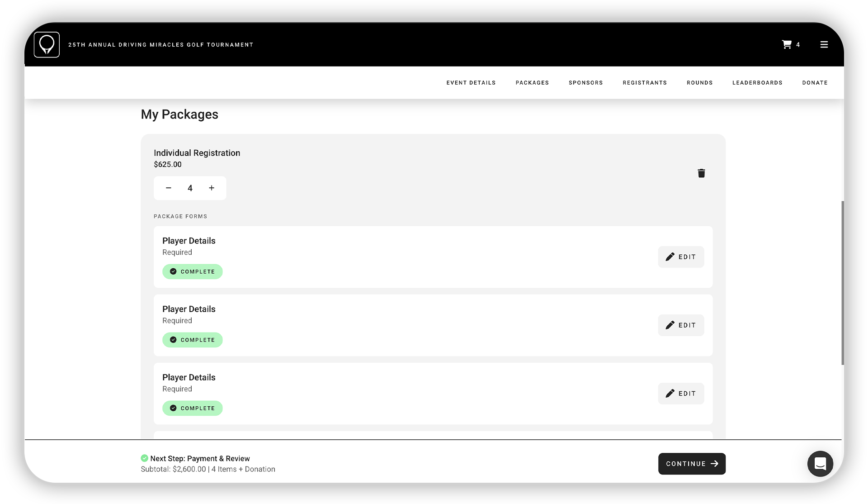This screenshot has height=504, width=868.
Task: Open the shopping cart icon
Action: point(787,44)
